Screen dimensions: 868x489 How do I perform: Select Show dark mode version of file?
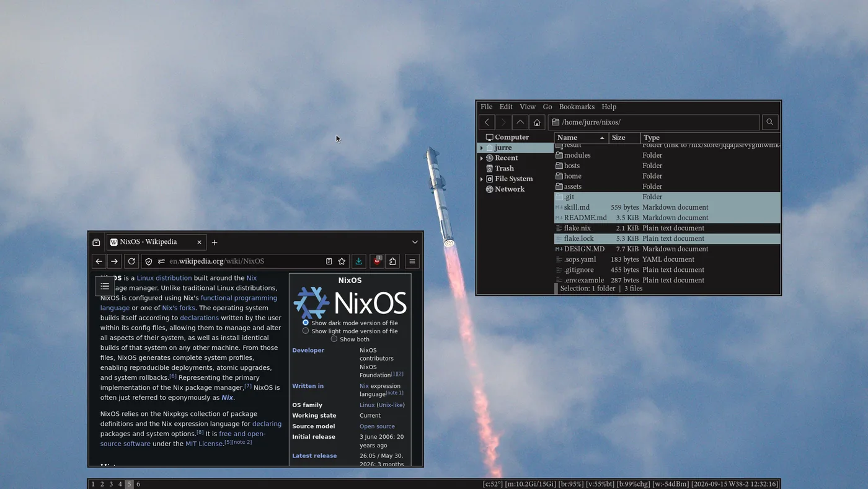point(306,323)
